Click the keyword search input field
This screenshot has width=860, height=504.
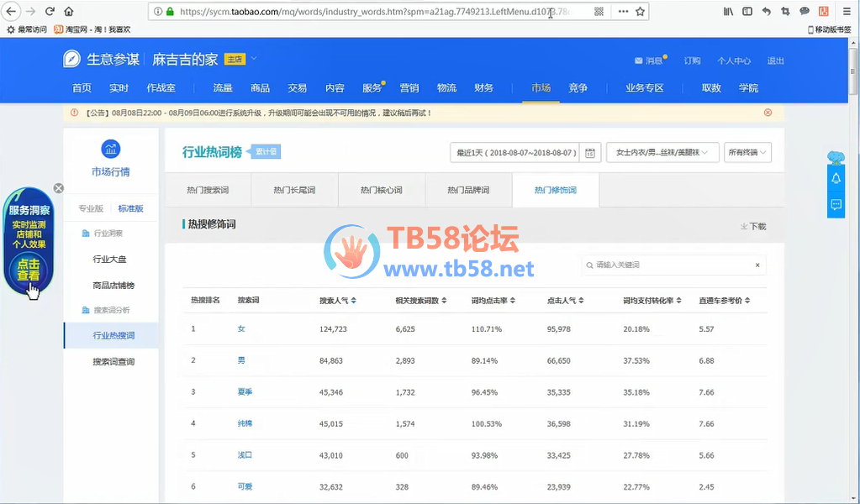coord(673,265)
